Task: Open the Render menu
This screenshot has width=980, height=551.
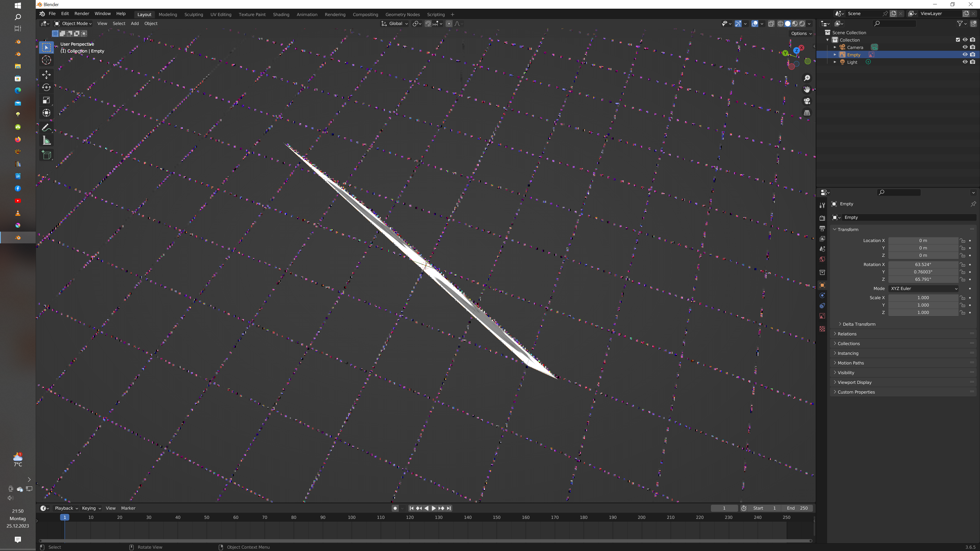Action: 81,14
